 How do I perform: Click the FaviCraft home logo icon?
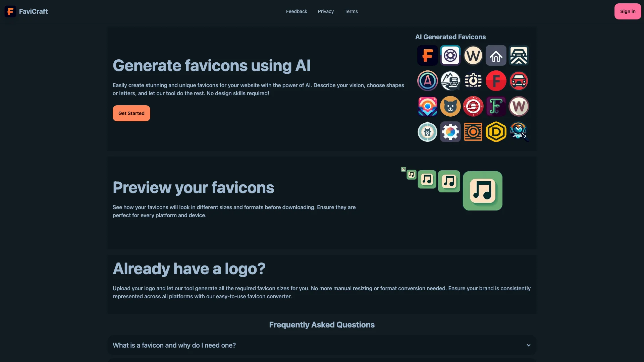click(x=10, y=11)
